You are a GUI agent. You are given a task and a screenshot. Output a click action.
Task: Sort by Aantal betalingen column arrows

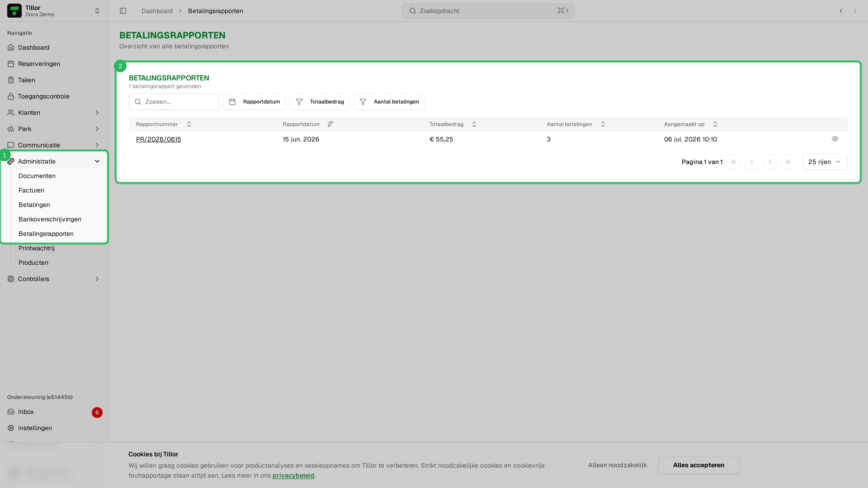point(603,124)
